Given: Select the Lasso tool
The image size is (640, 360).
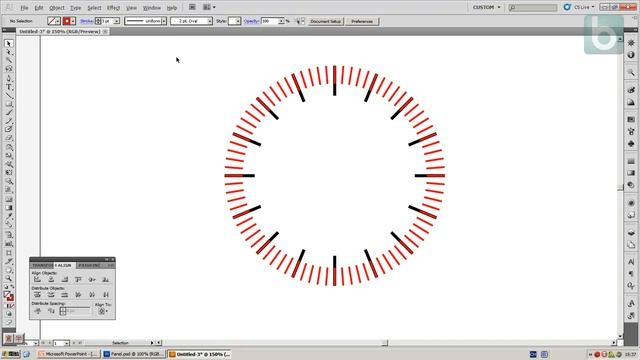Looking at the screenshot, I should click(9, 69).
